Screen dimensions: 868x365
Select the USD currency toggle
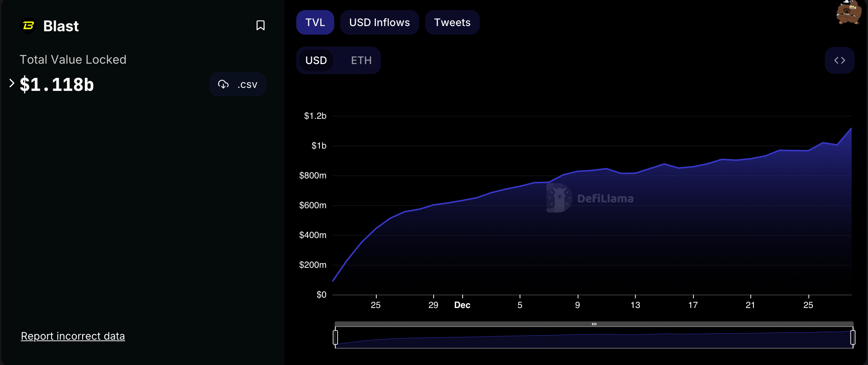[316, 60]
